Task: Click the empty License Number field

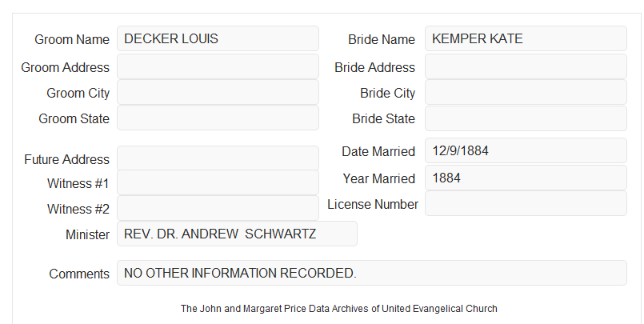Action: tap(526, 203)
